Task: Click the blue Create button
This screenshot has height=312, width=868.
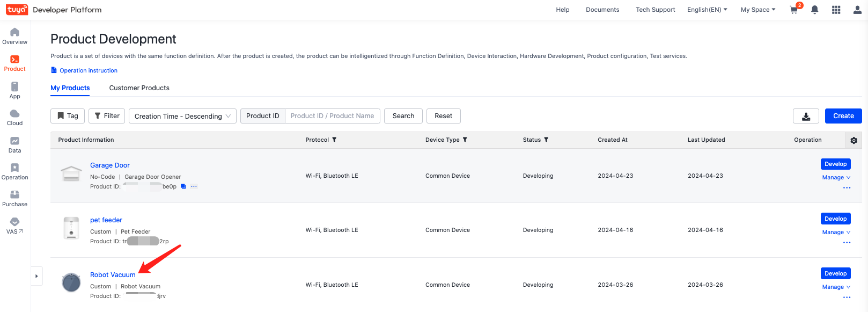Action: (843, 116)
